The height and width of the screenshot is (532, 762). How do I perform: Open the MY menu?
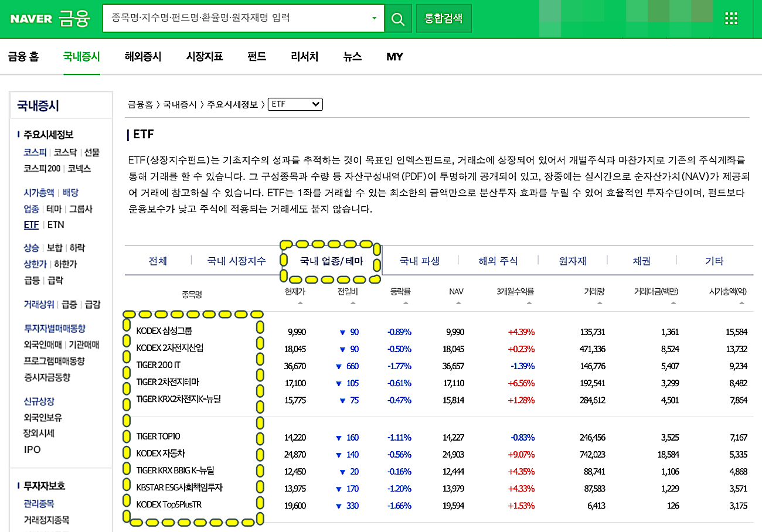click(x=394, y=57)
